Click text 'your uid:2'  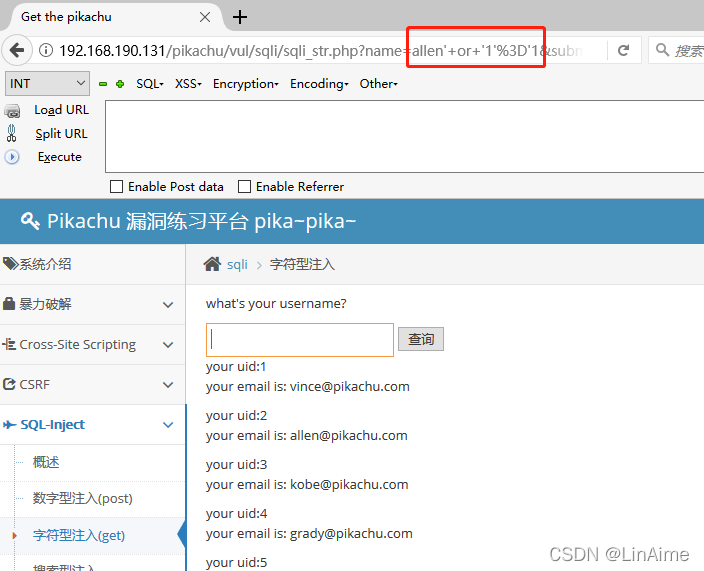tap(236, 416)
